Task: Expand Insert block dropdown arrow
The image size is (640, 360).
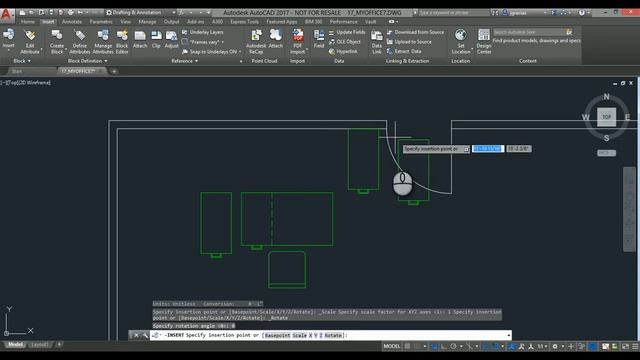Action: (x=8, y=51)
